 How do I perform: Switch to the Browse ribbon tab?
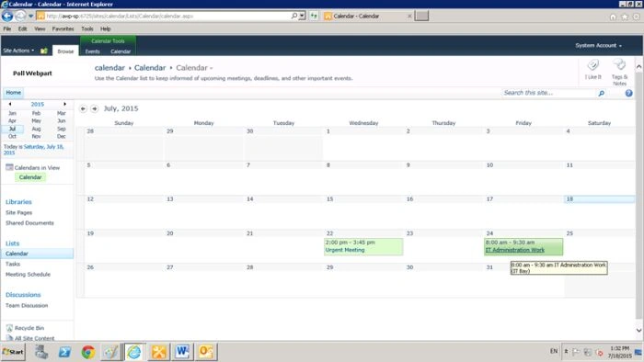pyautogui.click(x=65, y=51)
